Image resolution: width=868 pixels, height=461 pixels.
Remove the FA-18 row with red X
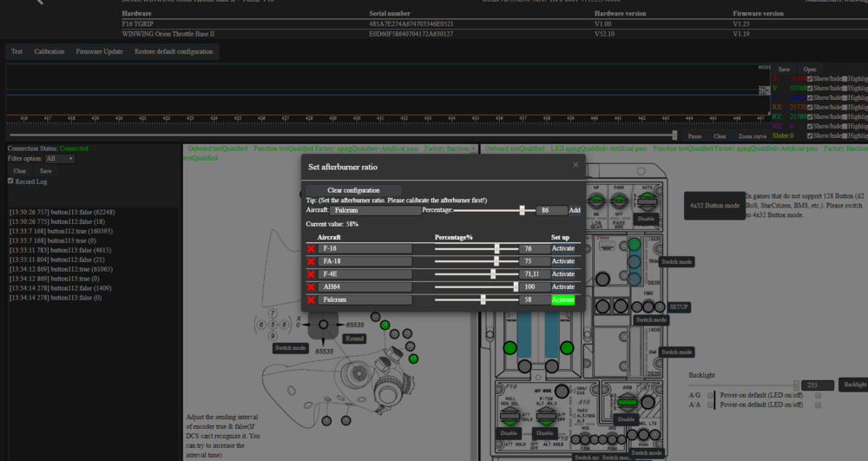pos(311,261)
